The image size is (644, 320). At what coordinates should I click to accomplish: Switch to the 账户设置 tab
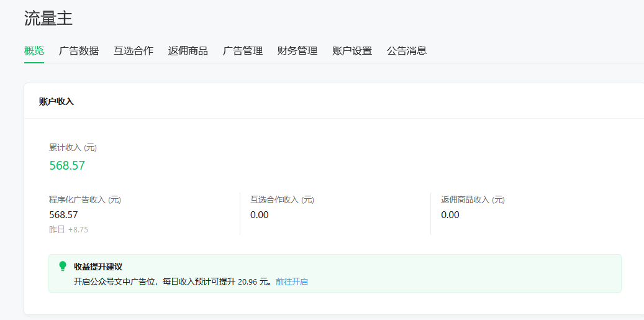[x=352, y=51]
